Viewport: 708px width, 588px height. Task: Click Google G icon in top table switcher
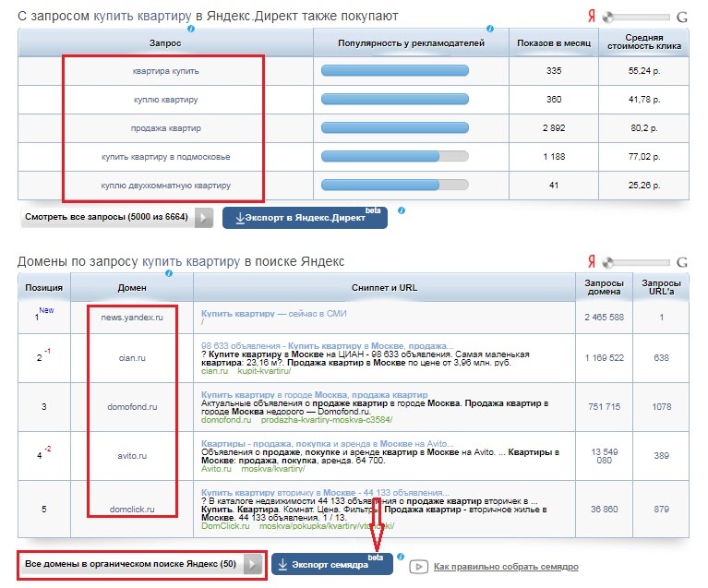[x=682, y=18]
